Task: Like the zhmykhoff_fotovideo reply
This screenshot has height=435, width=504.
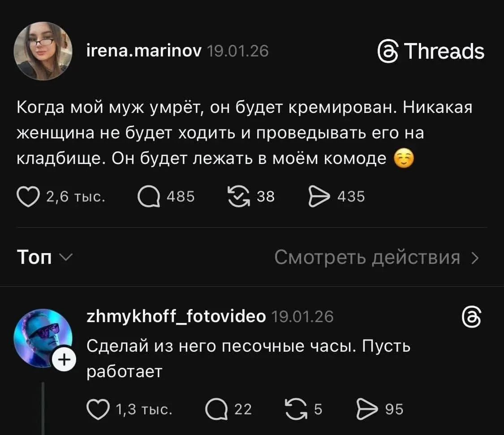Action: (98, 409)
